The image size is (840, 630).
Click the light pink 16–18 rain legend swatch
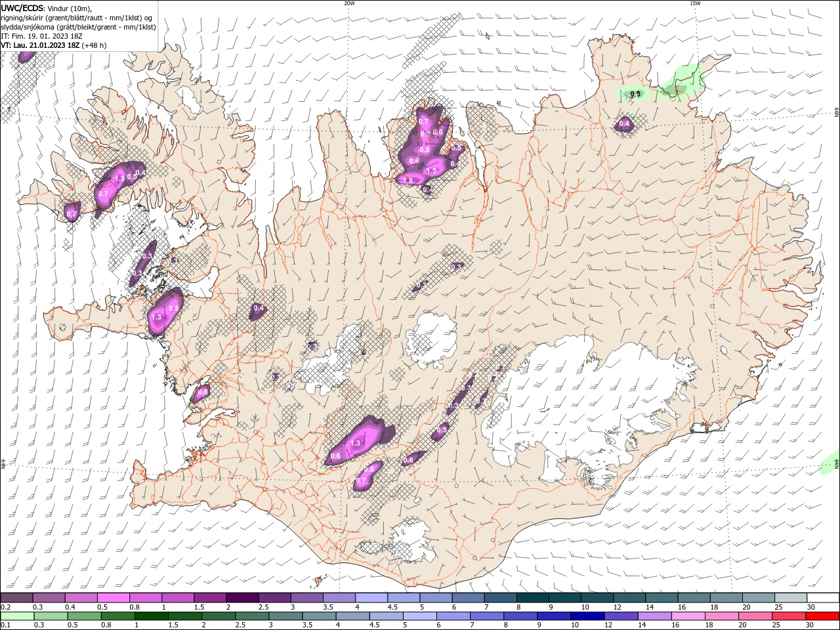point(688,616)
